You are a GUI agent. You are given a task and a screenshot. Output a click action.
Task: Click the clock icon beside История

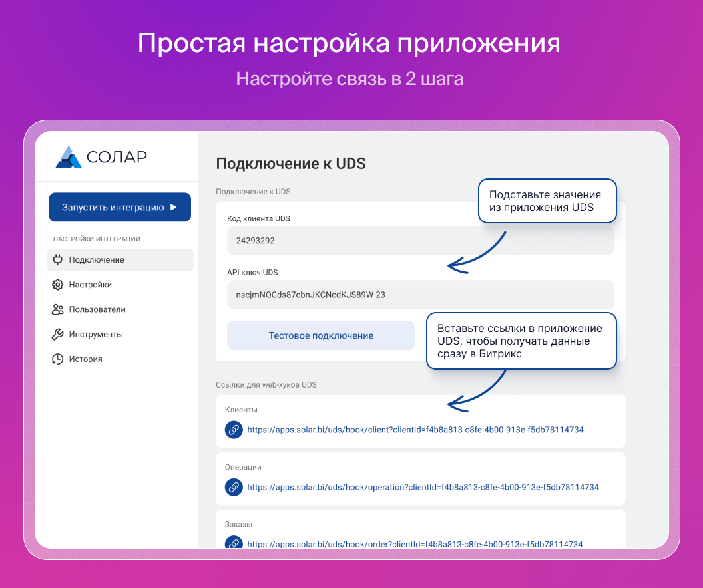[57, 359]
